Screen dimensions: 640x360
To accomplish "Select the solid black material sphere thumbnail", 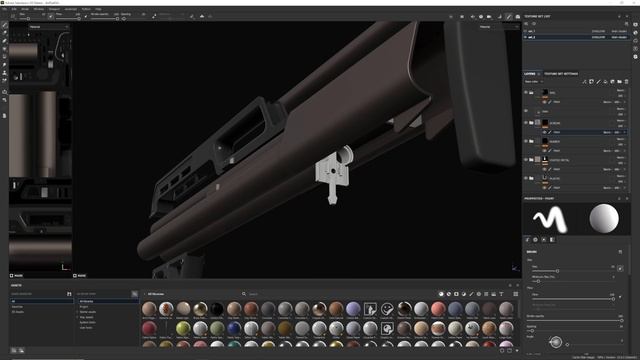I will pyautogui.click(x=217, y=309).
